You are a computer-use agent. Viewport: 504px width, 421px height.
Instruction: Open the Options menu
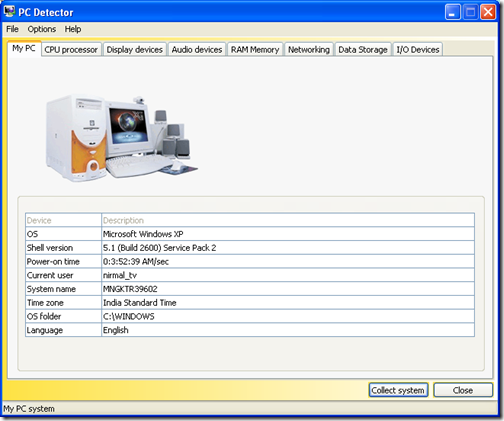(x=42, y=29)
